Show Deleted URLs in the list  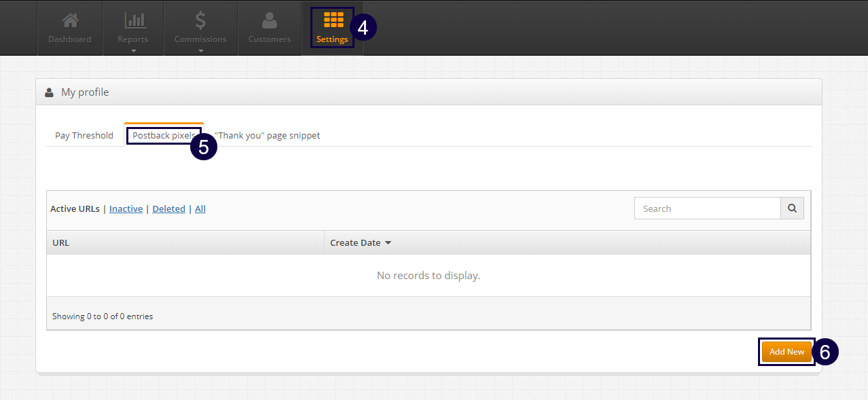pos(168,208)
